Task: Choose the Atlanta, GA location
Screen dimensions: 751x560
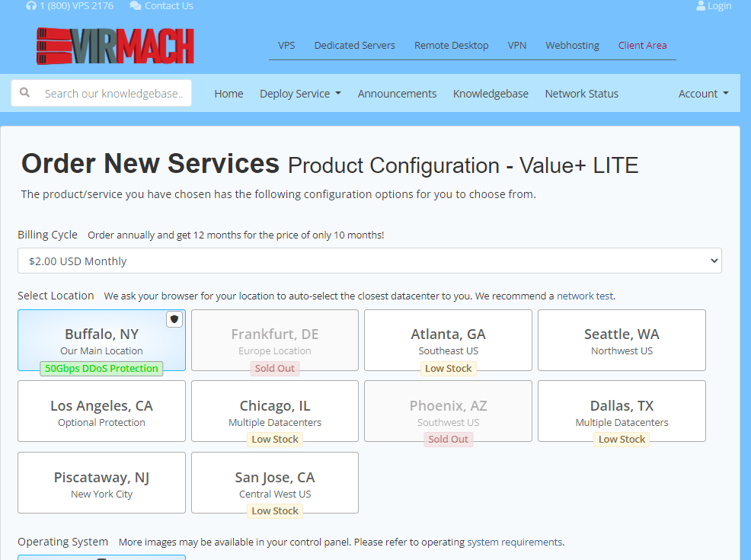Action: coord(448,340)
